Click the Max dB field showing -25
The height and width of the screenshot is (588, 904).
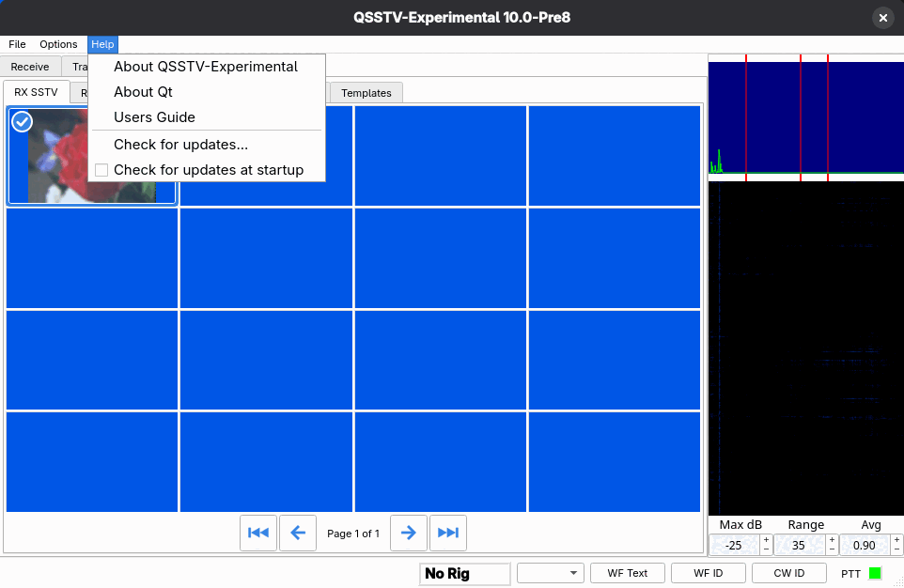point(735,546)
